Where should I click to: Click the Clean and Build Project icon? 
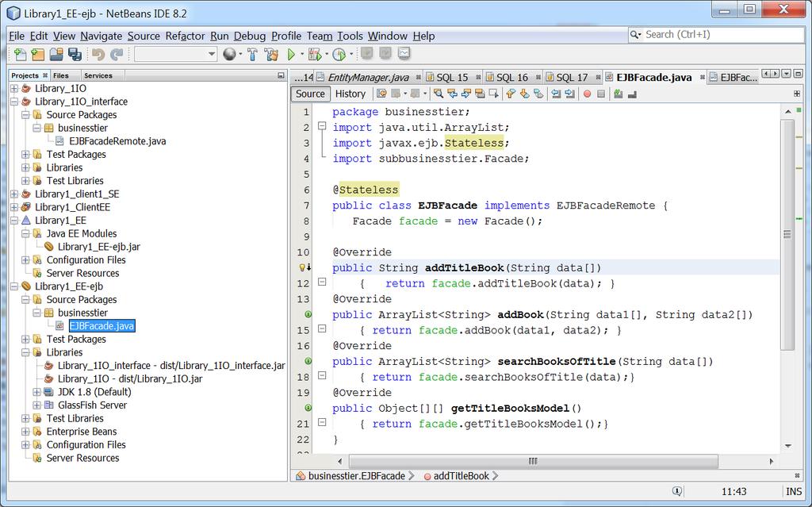(x=271, y=54)
